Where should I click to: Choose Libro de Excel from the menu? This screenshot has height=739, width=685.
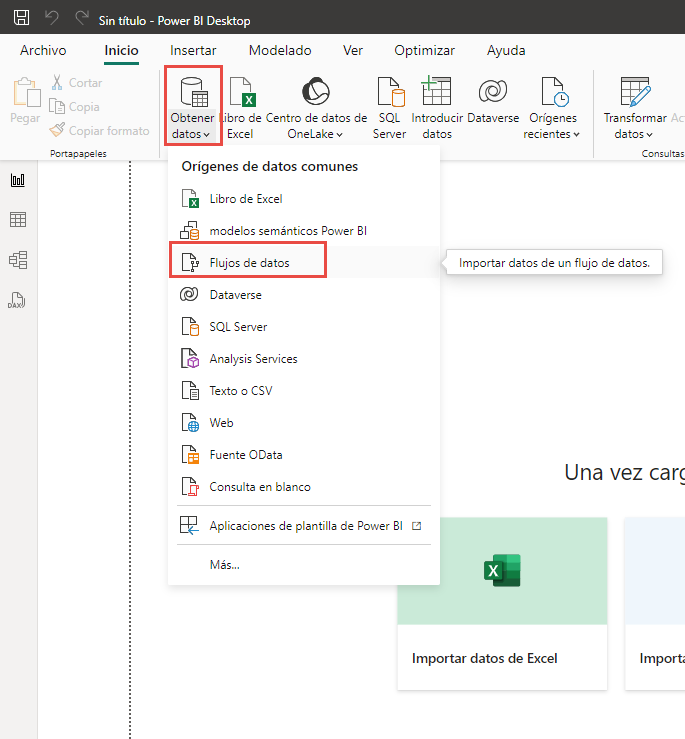tap(304, 199)
